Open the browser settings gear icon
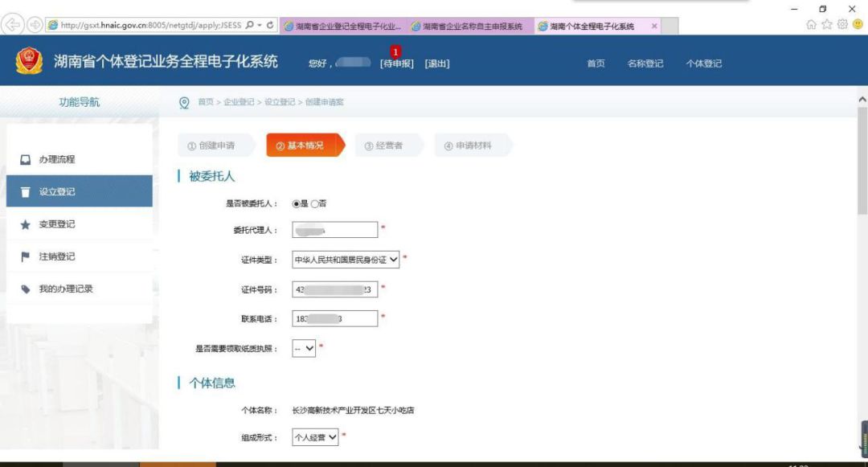Image resolution: width=868 pixels, height=467 pixels. click(x=842, y=24)
